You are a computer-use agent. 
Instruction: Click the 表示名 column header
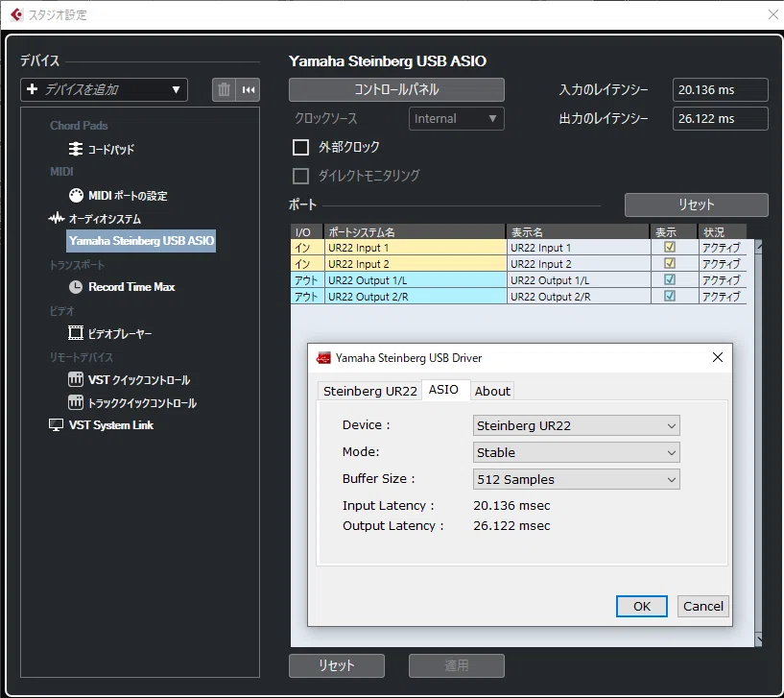pyautogui.click(x=578, y=231)
